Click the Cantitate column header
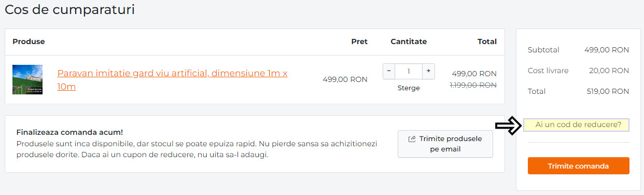The width and height of the screenshot is (644, 195). (409, 41)
